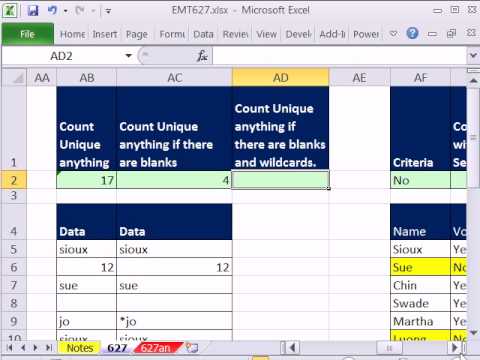Click the vertical scrollbar down arrow
480x360 pixels.
click(473, 332)
